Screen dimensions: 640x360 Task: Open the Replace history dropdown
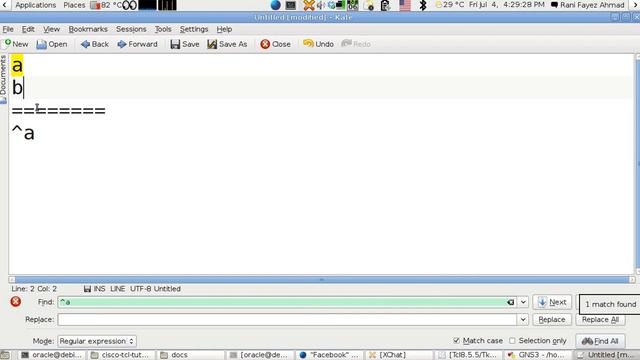(x=523, y=320)
